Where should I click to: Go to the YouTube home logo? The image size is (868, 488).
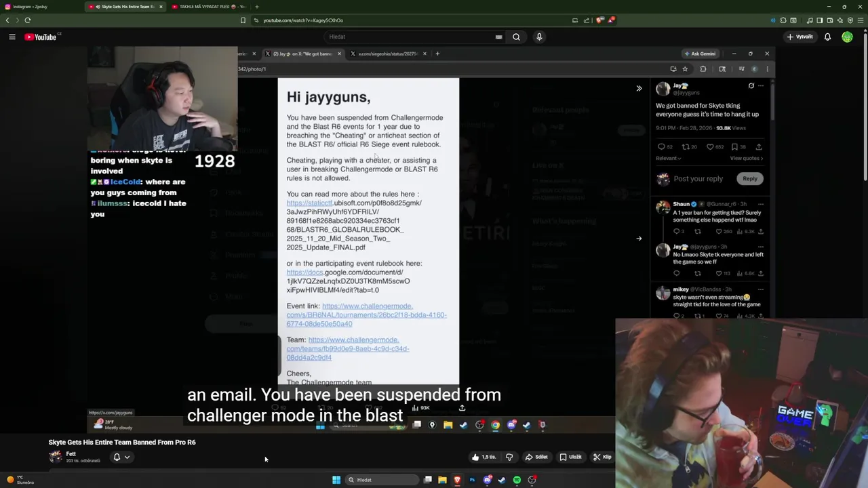[x=42, y=37]
